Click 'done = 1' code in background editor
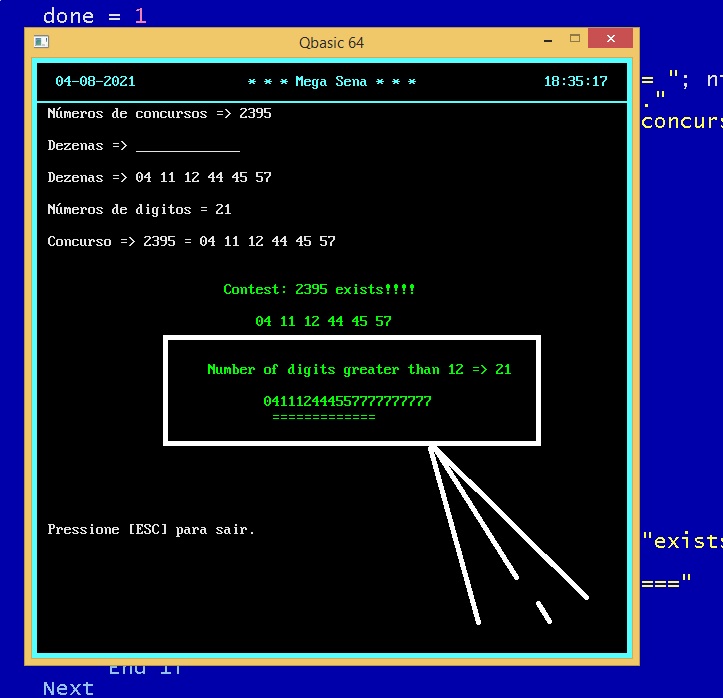Viewport: 723px width, 698px height. [95, 16]
